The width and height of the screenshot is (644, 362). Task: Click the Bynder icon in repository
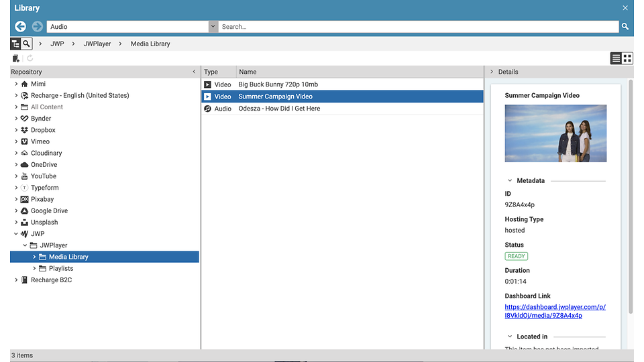(x=25, y=118)
